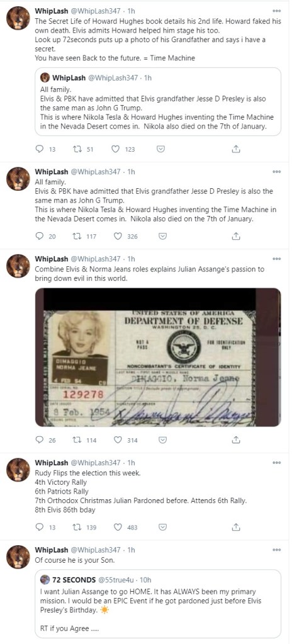Viewport: 292px width, 644px height.
Task: Open the pocket icon on the All family tweet
Action: pyautogui.click(x=162, y=236)
